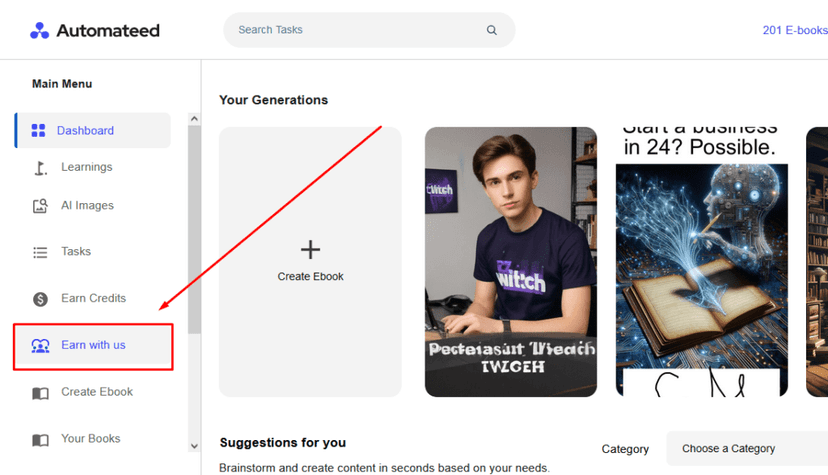Click the AI Images icon
Image resolution: width=828 pixels, height=475 pixels.
coord(40,206)
